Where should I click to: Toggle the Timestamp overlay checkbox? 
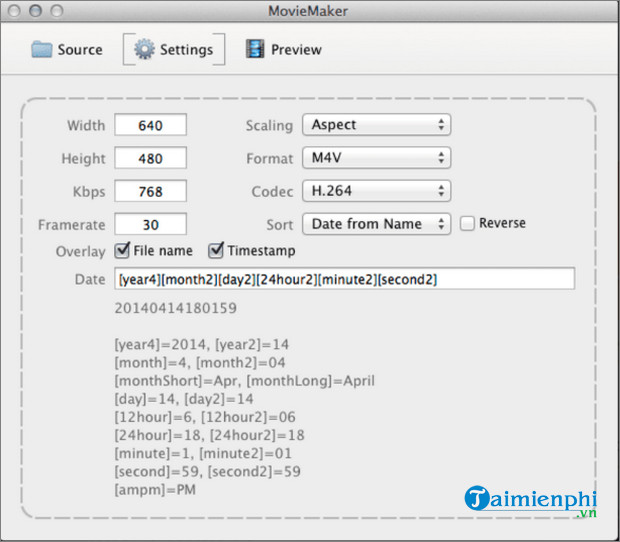click(216, 251)
